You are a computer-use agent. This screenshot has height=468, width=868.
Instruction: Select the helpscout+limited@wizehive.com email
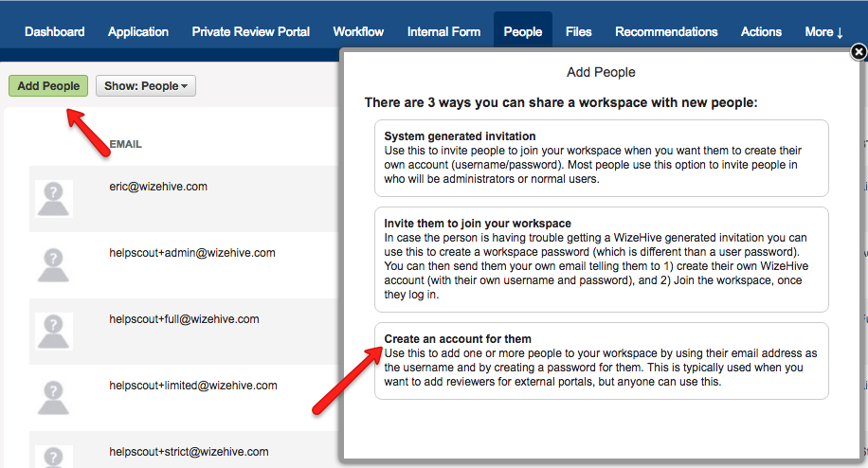point(193,386)
